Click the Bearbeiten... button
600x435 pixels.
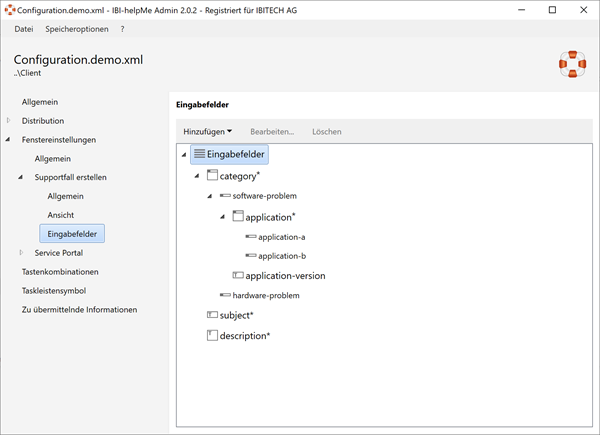point(272,132)
